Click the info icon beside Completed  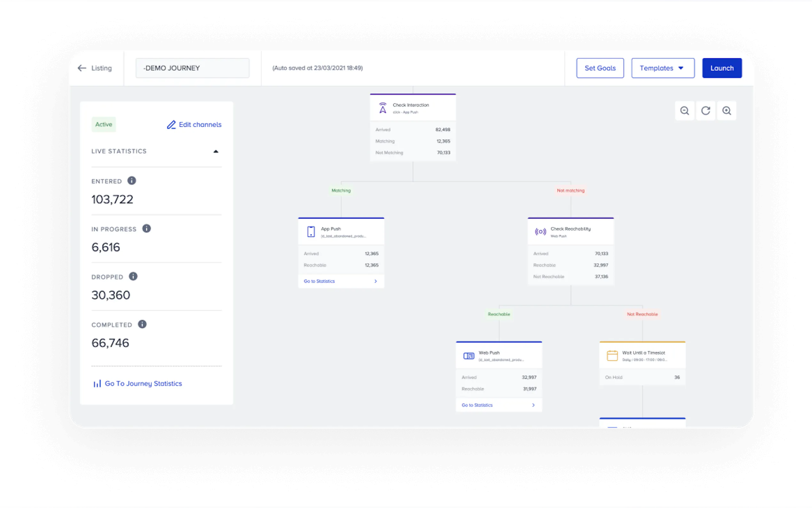[142, 324]
